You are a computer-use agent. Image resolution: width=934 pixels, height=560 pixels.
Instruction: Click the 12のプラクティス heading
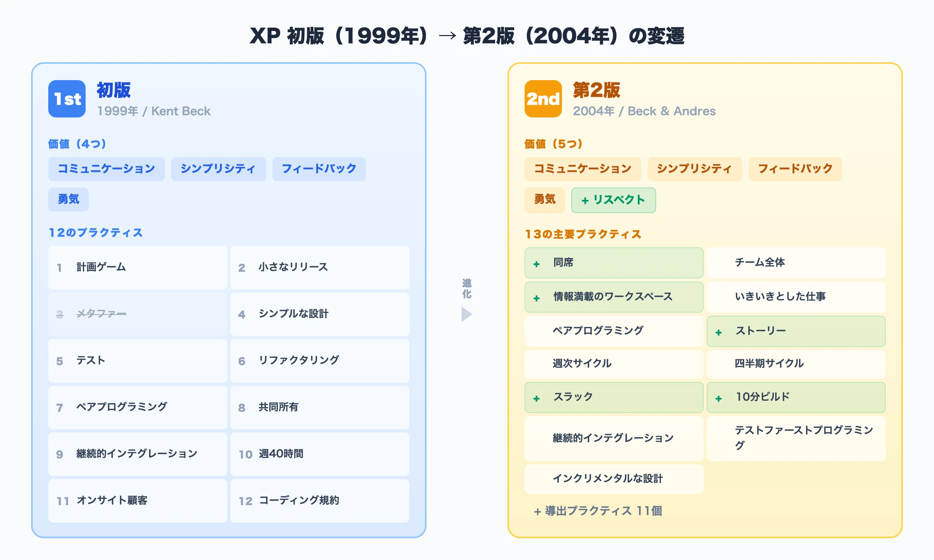(x=96, y=233)
